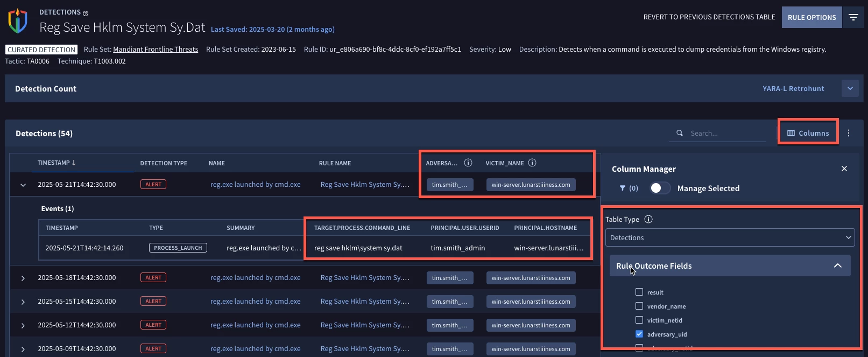Toggle the Manage Selected switch

pos(660,188)
